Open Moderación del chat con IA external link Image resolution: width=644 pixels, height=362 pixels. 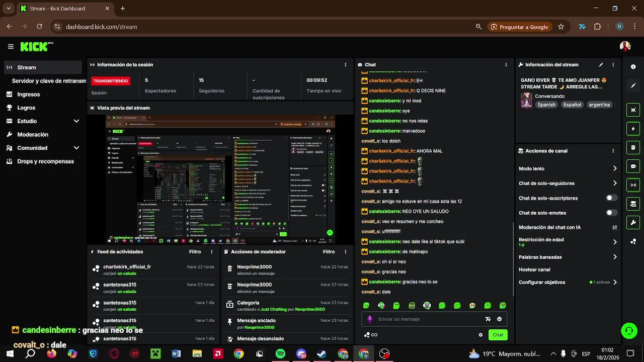[615, 227]
